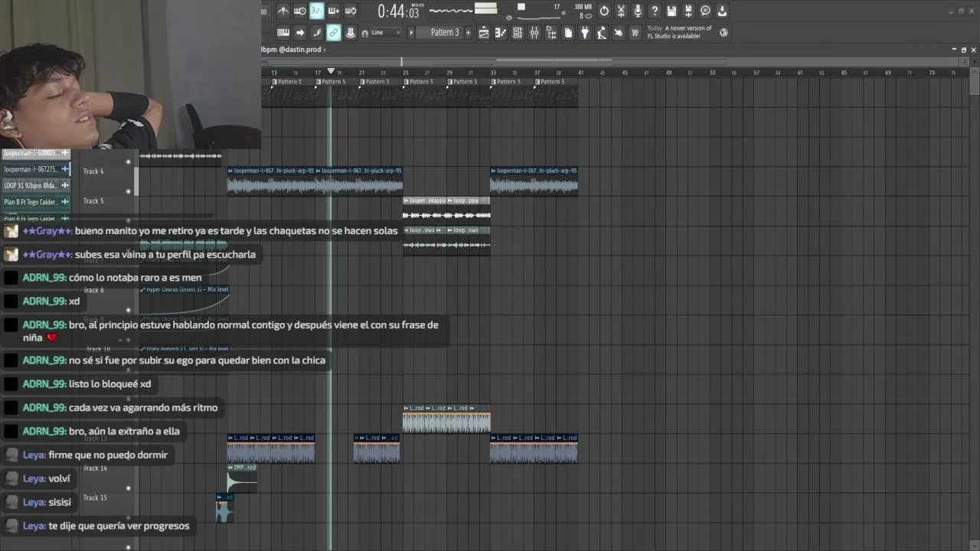This screenshot has width=980, height=551.
Task: Toggle loop recording button
Action: (350, 11)
